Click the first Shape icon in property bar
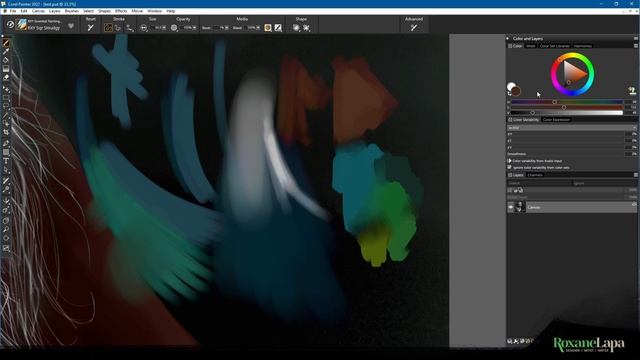Viewport: 640px width, 360px height. [296, 28]
